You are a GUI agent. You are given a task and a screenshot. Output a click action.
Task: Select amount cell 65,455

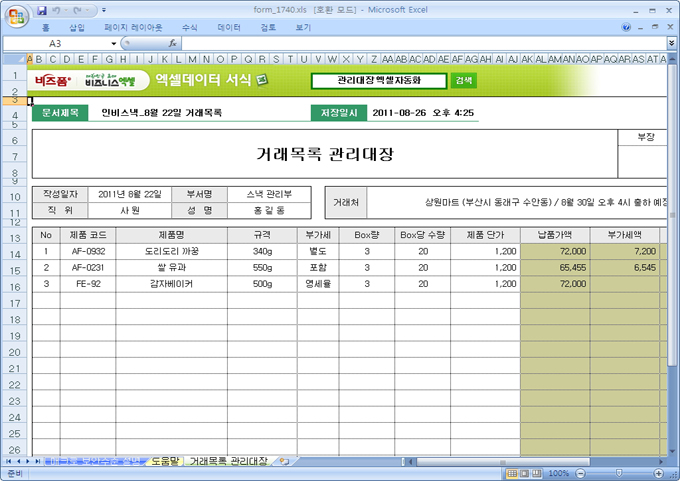(555, 268)
